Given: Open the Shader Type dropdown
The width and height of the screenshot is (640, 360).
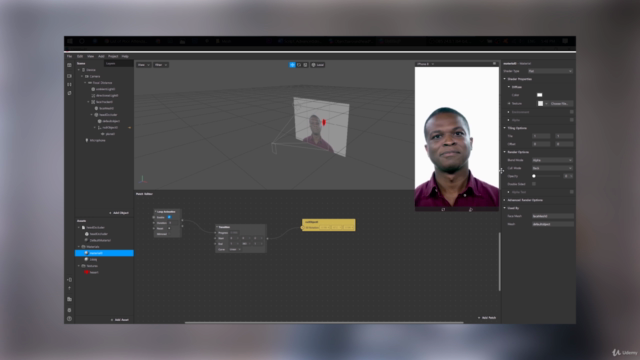Looking at the screenshot, I should pos(550,71).
